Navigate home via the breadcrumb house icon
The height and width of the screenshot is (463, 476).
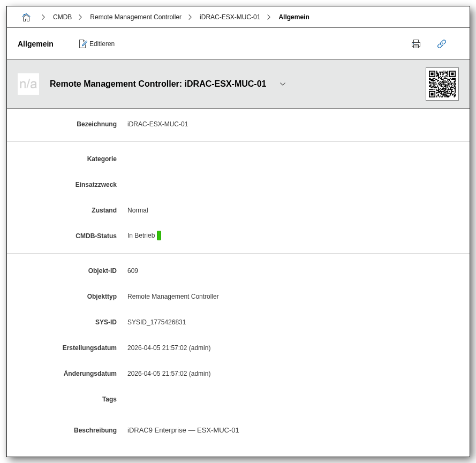[26, 17]
